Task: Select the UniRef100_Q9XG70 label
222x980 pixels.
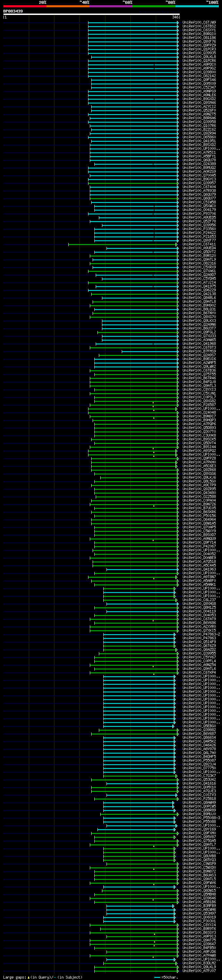Action: pos(199,317)
